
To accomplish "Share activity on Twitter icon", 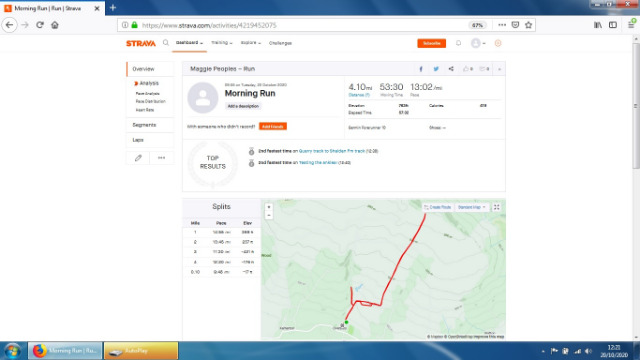I will 436,69.
